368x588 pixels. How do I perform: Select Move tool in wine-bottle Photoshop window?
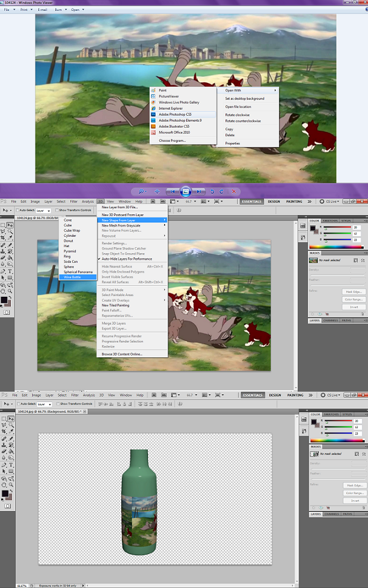tap(11, 419)
